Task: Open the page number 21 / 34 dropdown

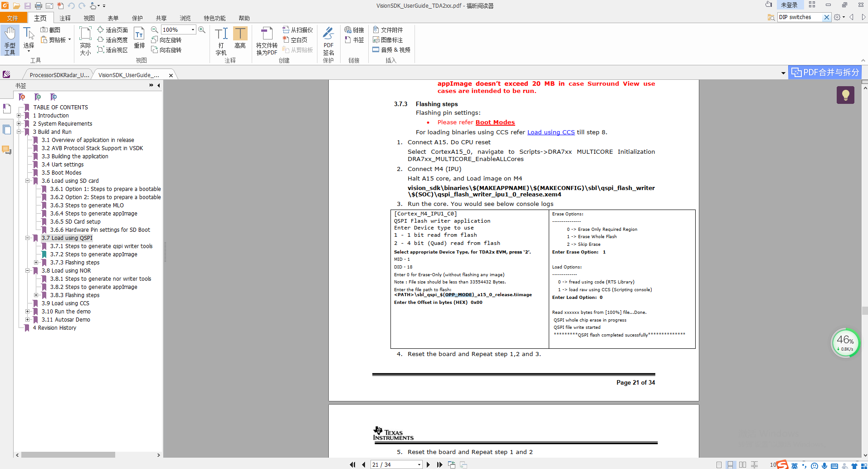Action: [x=419, y=465]
